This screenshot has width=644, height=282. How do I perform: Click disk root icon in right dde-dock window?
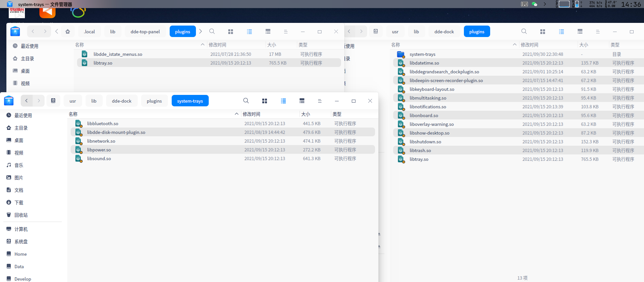(376, 32)
